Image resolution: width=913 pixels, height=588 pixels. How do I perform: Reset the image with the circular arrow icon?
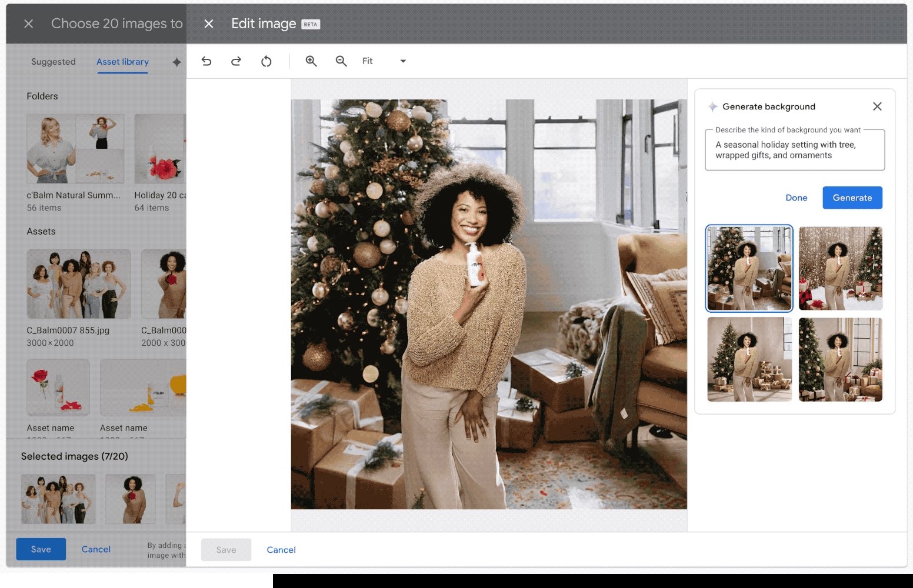coord(266,61)
